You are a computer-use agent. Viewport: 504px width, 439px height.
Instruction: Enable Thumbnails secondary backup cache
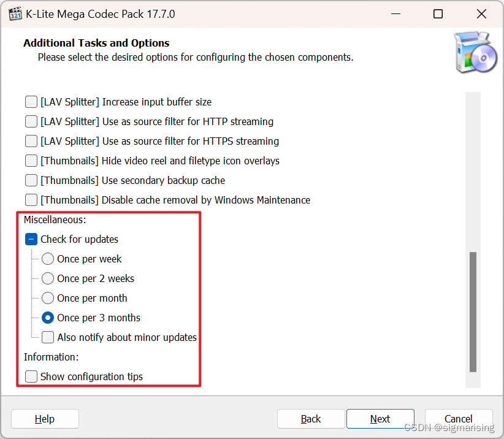tap(31, 180)
